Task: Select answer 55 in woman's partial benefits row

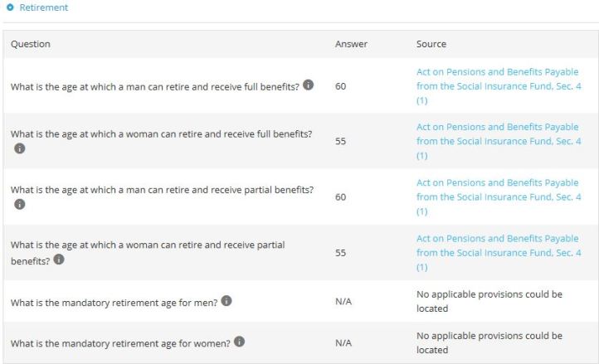Action: (x=340, y=253)
